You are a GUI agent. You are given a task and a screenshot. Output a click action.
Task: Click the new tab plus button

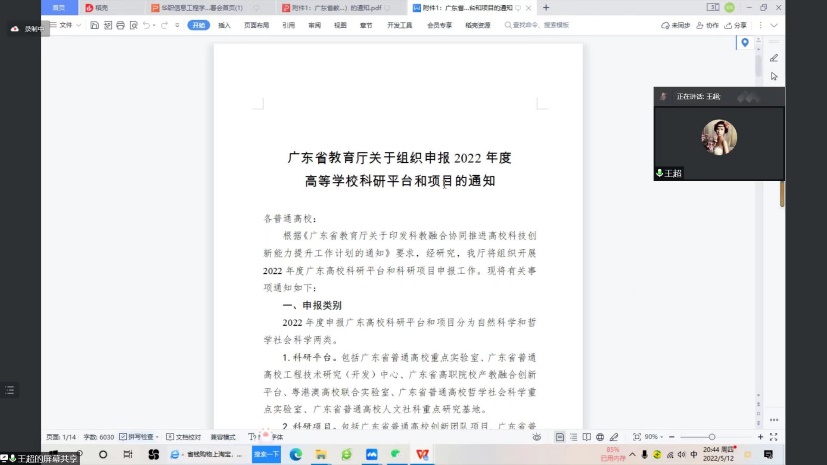point(546,7)
